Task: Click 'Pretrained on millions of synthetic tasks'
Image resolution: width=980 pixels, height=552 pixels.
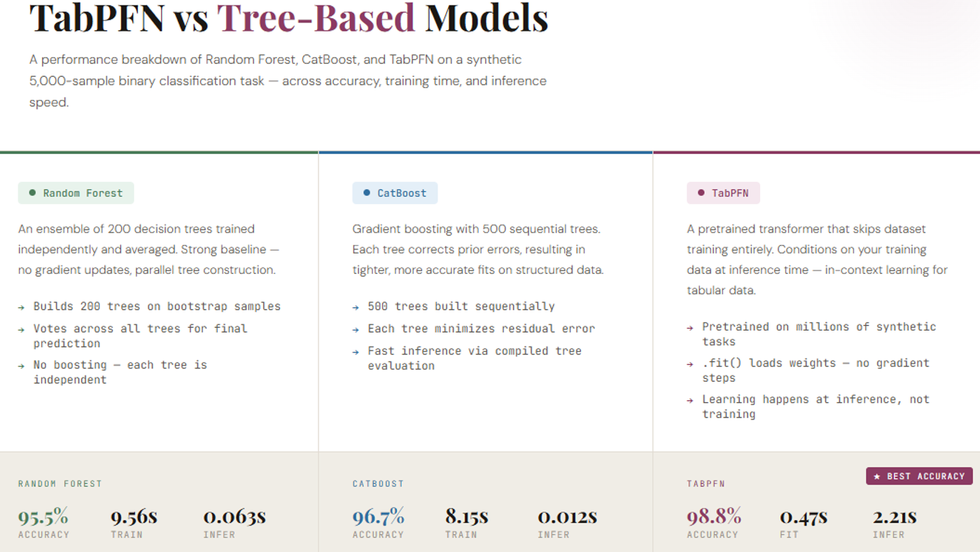Action: pos(819,334)
